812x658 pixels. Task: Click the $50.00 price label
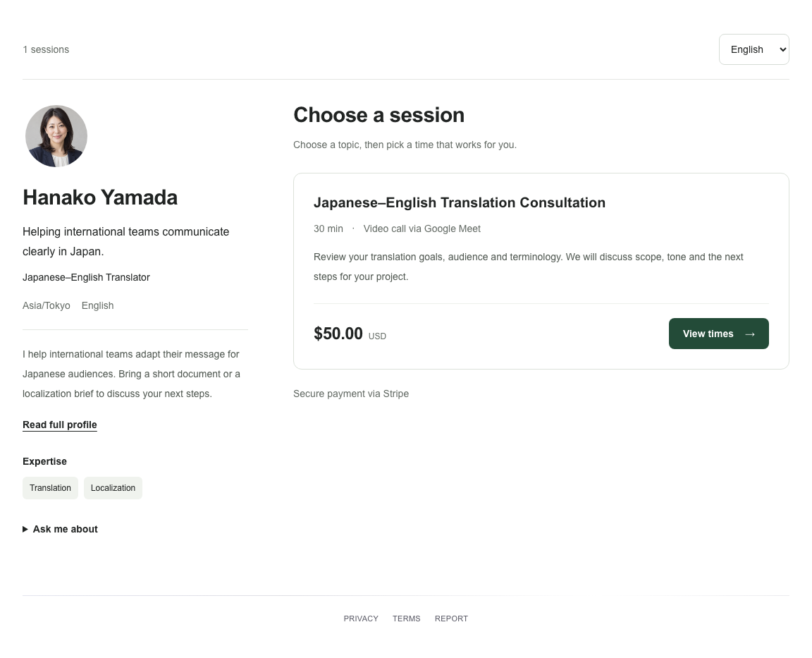[338, 334]
